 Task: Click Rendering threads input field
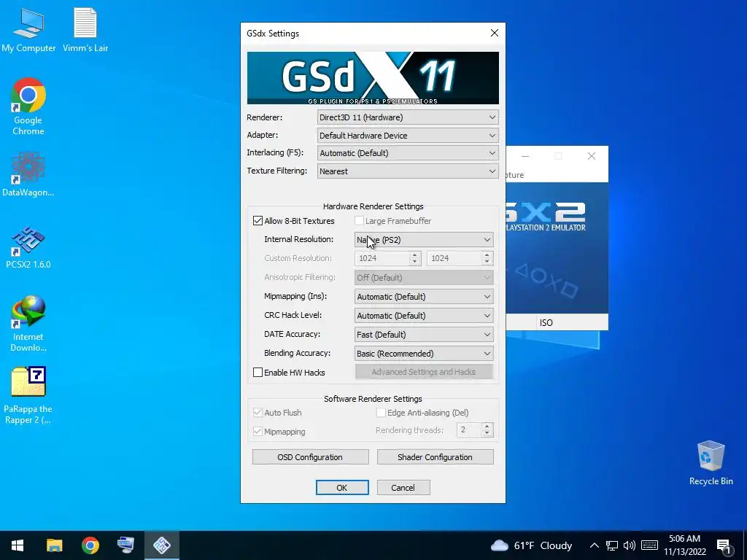click(469, 430)
